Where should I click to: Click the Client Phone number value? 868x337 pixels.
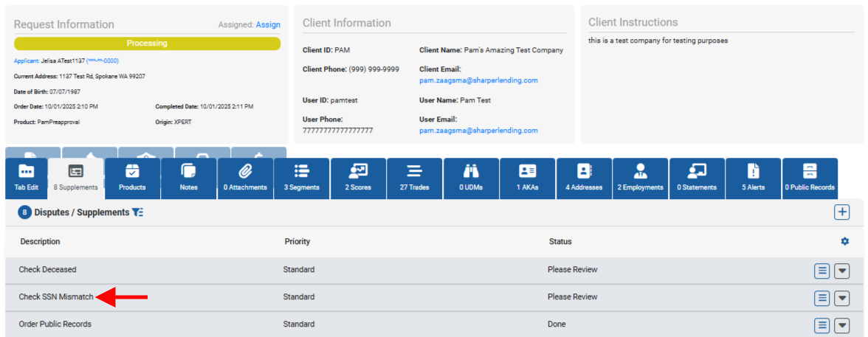click(x=373, y=69)
